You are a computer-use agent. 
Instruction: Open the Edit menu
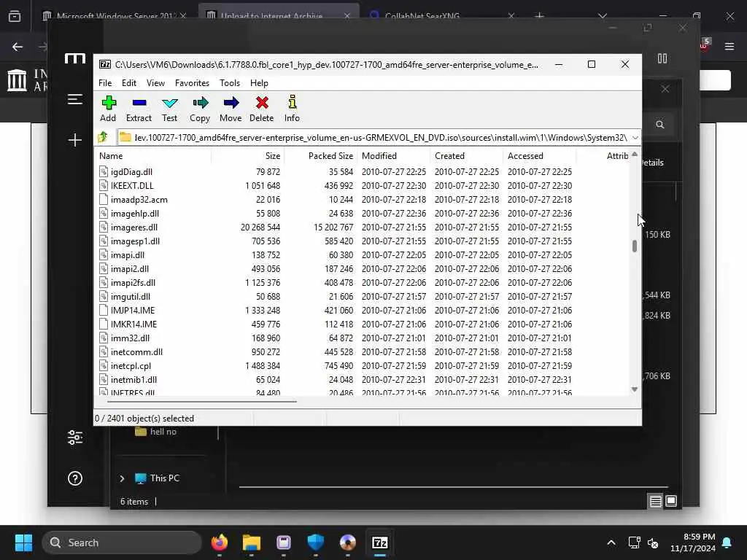click(x=128, y=83)
